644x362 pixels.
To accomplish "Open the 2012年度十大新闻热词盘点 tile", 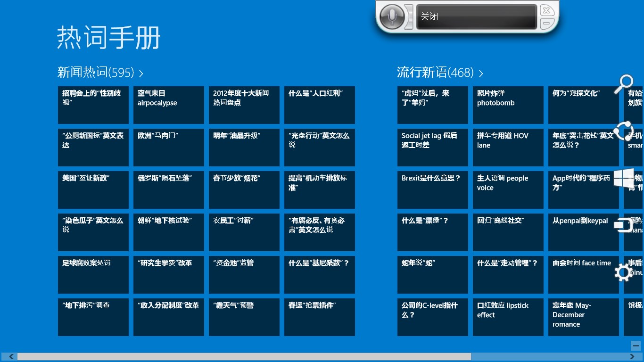I will [244, 105].
